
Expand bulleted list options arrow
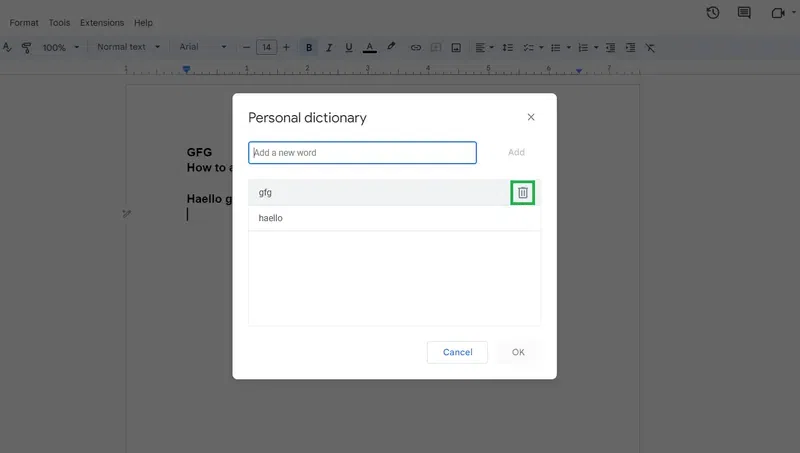(x=569, y=47)
